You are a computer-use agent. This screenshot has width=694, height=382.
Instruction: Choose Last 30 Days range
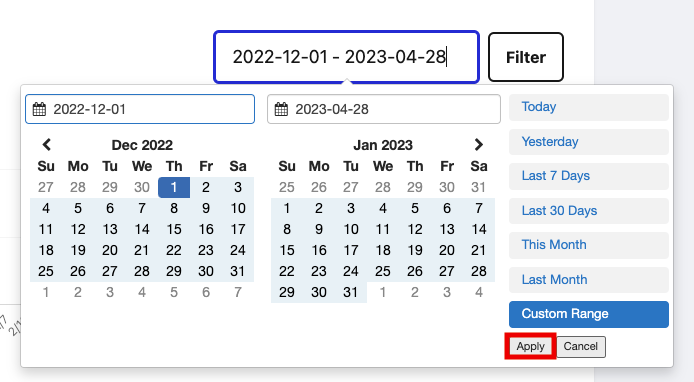[589, 211]
